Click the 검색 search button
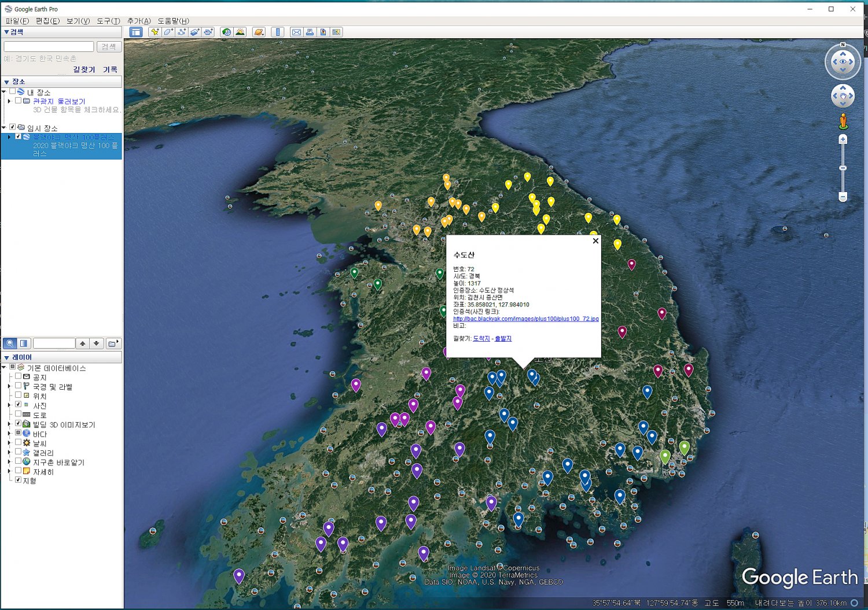 tap(109, 47)
